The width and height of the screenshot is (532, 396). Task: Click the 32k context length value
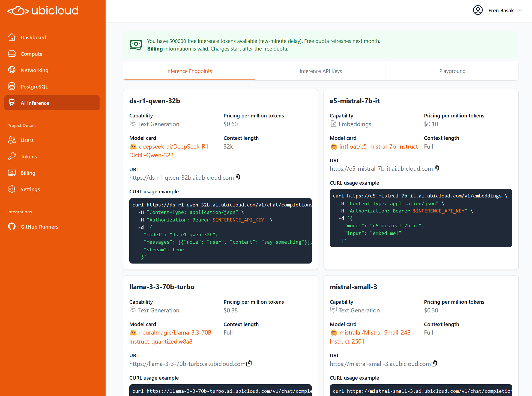[228, 146]
